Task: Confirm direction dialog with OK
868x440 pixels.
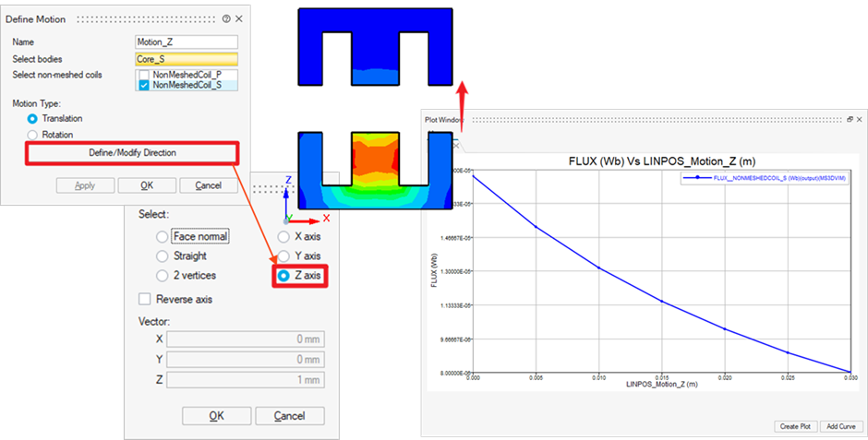Action: tap(216, 416)
